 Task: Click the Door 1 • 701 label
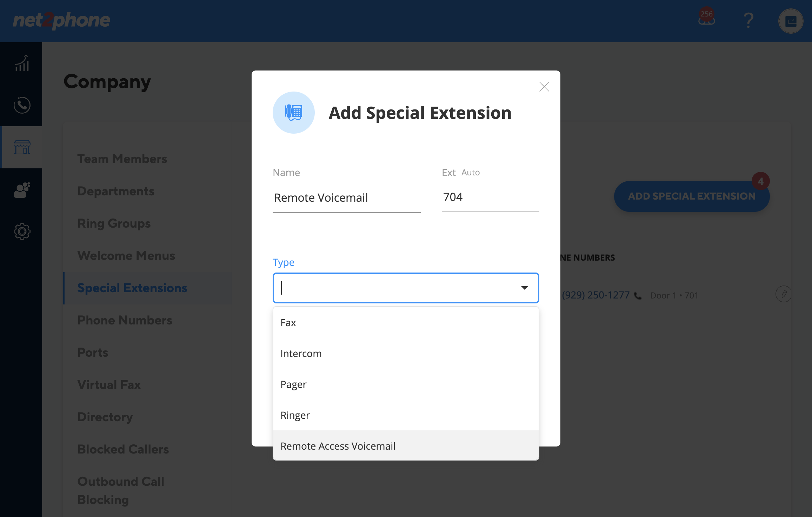[x=674, y=295]
